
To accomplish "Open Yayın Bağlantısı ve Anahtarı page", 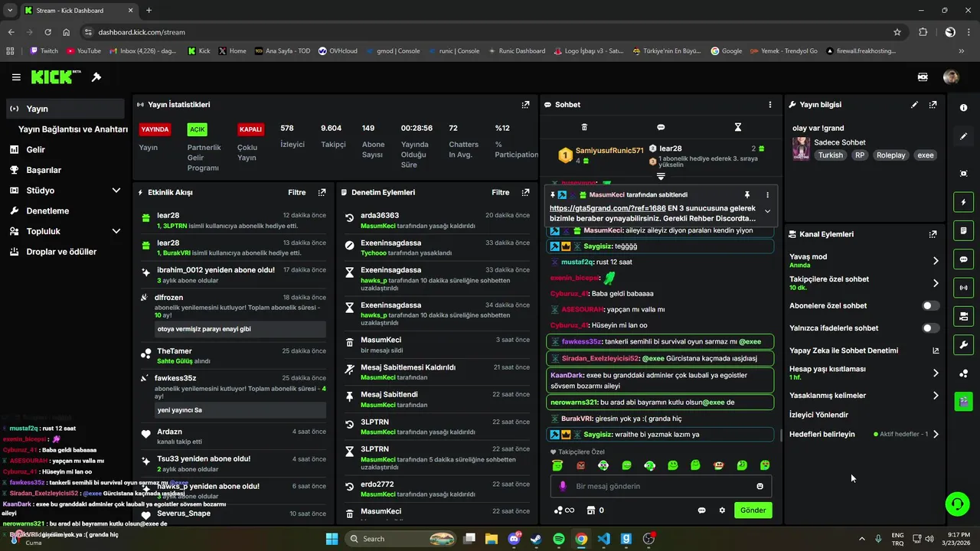I will point(73,129).
